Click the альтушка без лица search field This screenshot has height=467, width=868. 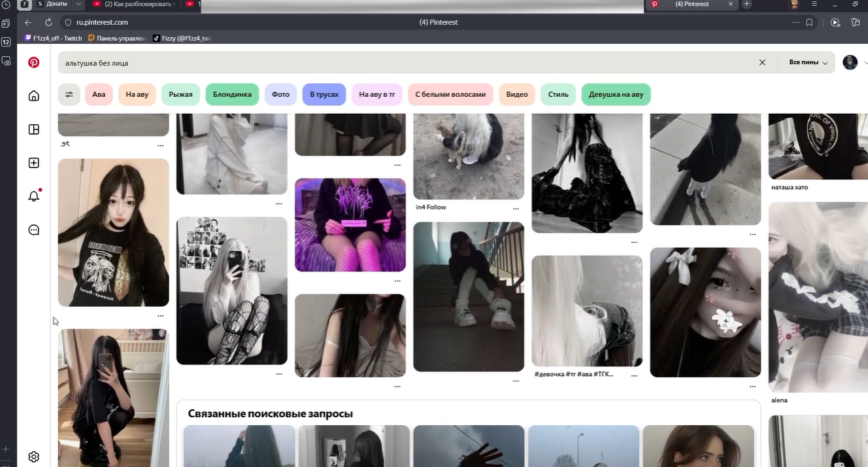[x=261, y=62]
